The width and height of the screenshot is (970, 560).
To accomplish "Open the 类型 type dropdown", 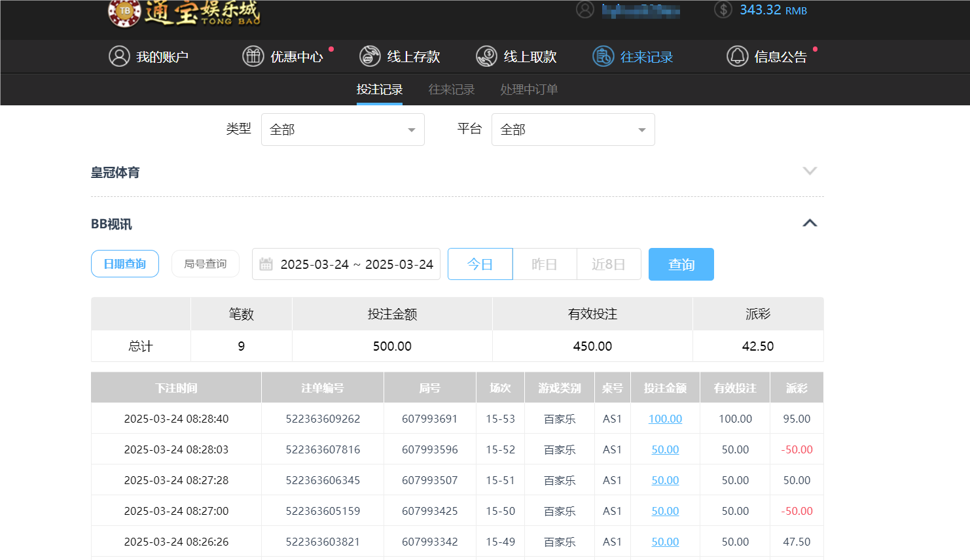I will [x=342, y=130].
